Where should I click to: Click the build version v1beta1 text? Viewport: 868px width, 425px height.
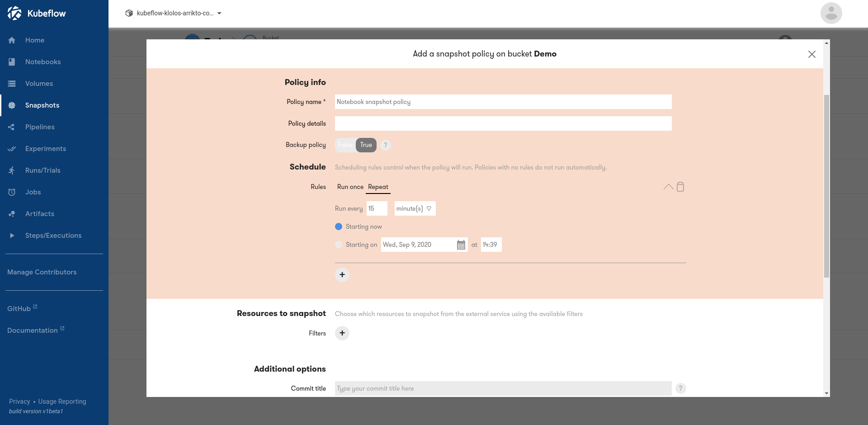pyautogui.click(x=36, y=411)
